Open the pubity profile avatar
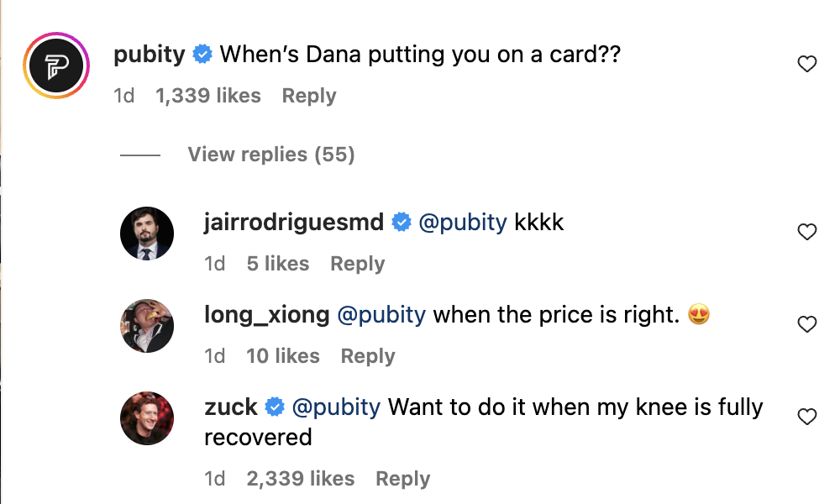The image size is (840, 504). 56,66
